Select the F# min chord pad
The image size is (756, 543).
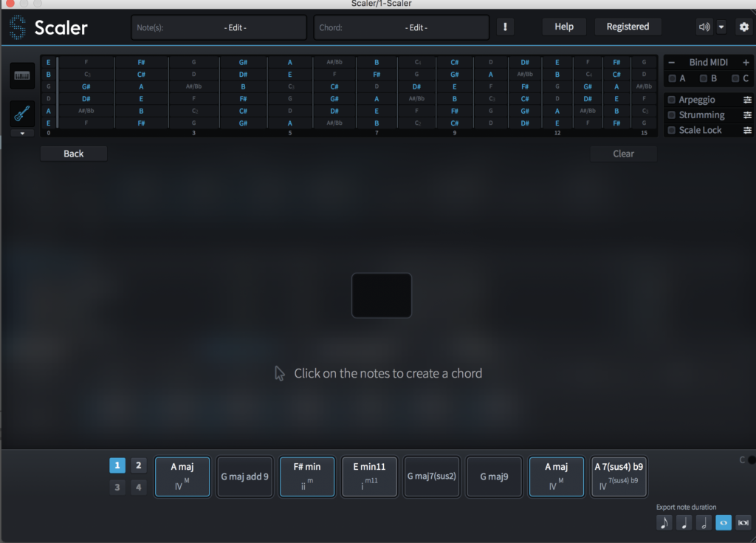306,477
